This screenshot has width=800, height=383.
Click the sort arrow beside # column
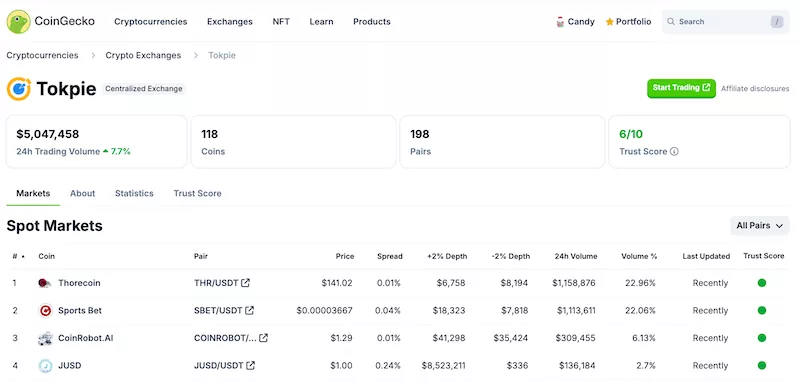tap(22, 257)
